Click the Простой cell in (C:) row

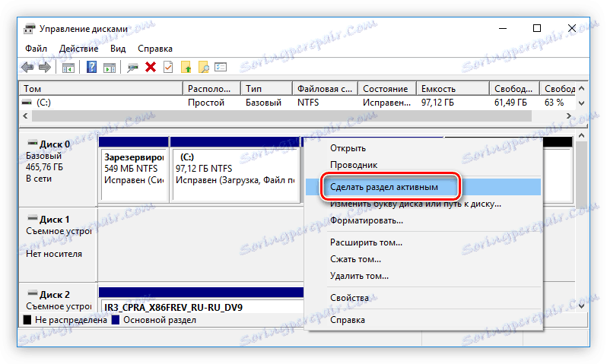point(206,103)
